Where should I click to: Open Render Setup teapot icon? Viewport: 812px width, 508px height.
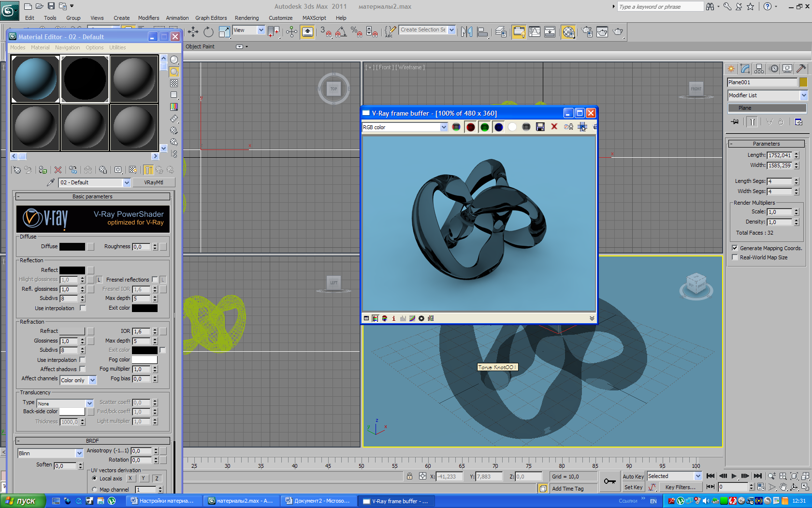[x=587, y=32]
